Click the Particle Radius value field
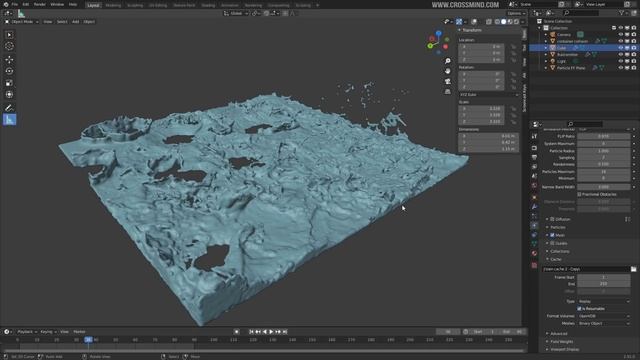Viewport: 640px width, 360px height. click(603, 151)
